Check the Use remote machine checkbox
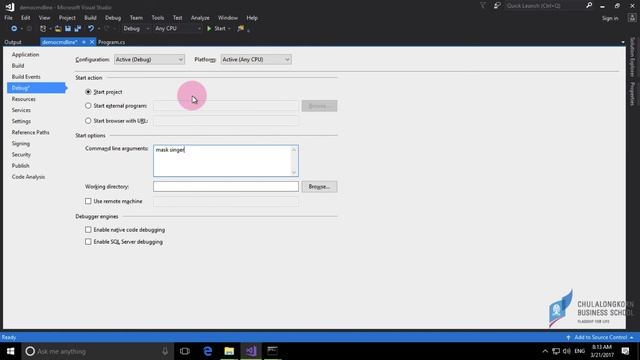Image resolution: width=640 pixels, height=360 pixels. (88, 201)
